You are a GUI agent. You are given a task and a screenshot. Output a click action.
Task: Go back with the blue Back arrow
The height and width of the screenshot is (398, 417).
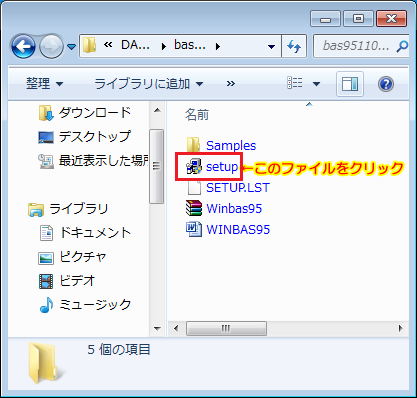[23, 46]
